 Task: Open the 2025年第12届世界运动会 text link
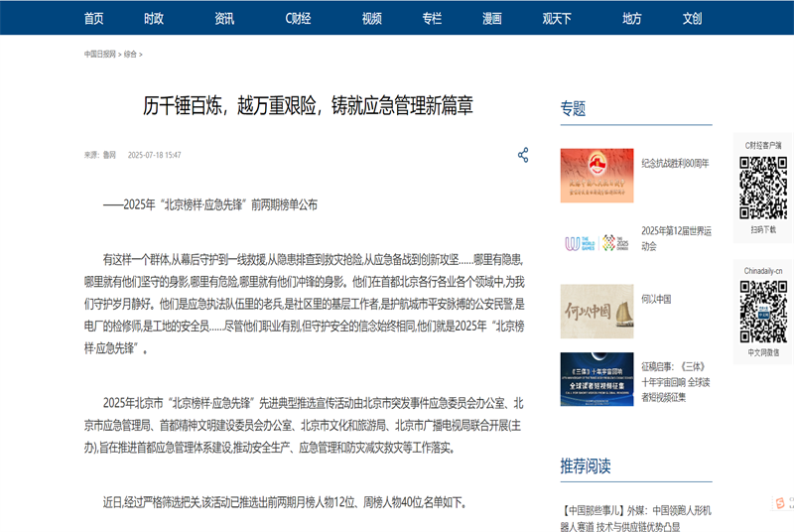[x=676, y=238]
